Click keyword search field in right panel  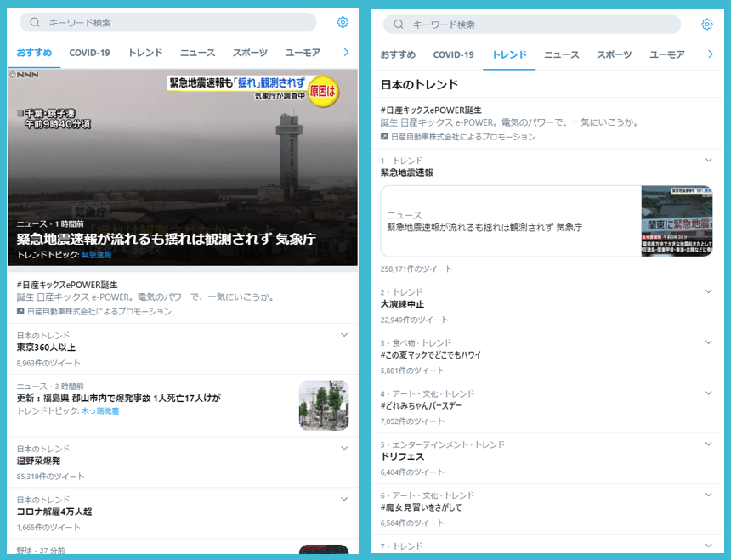[x=532, y=25]
